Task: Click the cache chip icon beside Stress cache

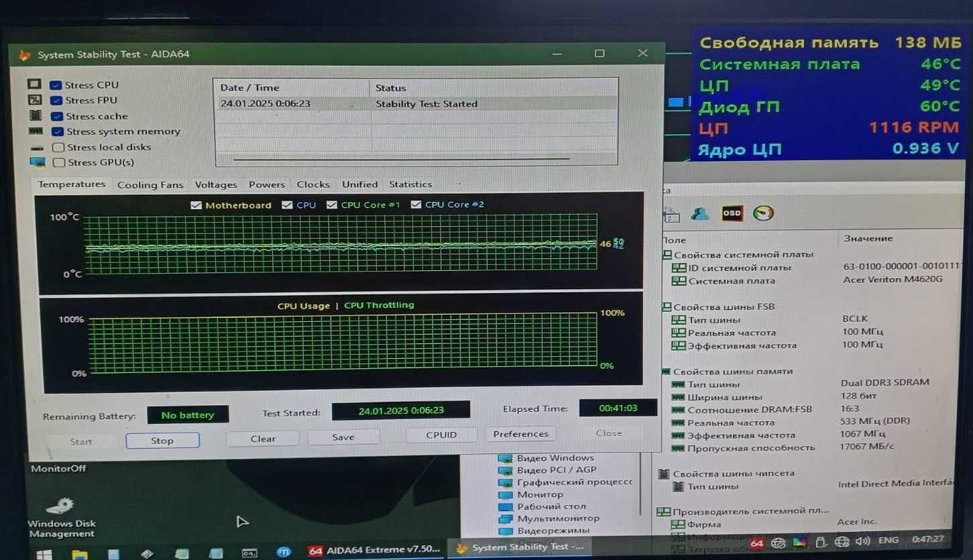Action: [36, 115]
